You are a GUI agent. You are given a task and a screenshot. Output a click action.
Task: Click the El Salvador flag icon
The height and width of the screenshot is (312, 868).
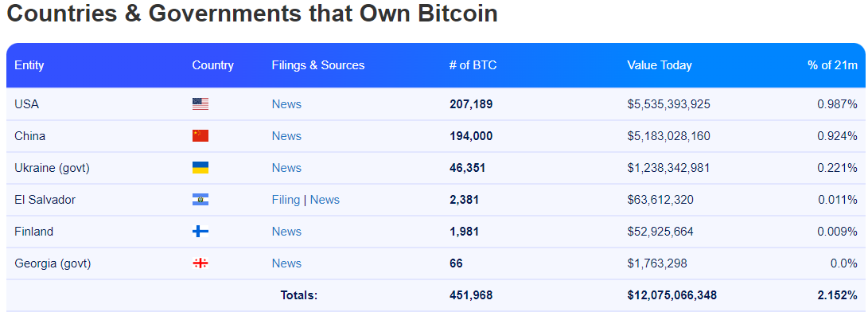[200, 200]
